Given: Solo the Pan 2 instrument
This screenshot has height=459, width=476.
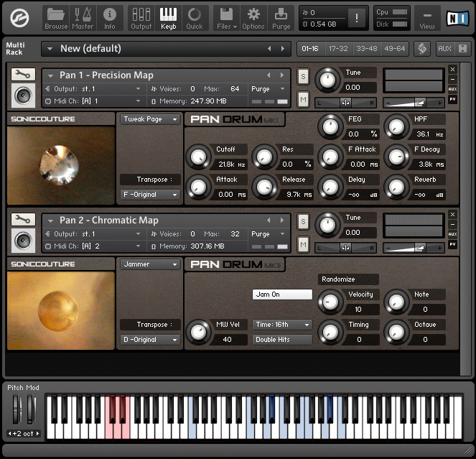Looking at the screenshot, I should (303, 221).
